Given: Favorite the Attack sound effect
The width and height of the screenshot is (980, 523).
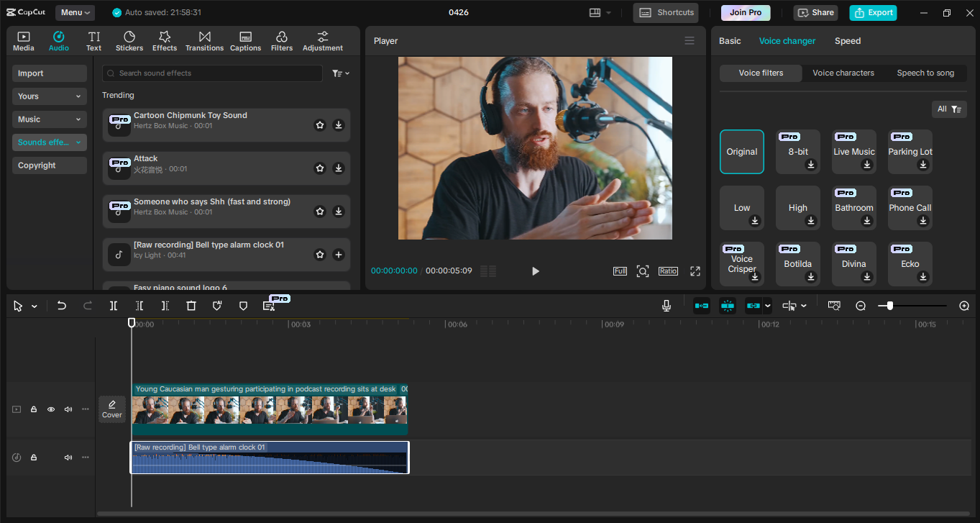Looking at the screenshot, I should (x=320, y=168).
